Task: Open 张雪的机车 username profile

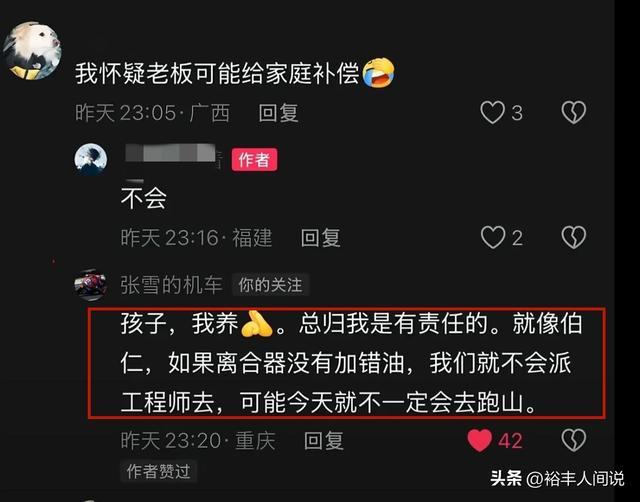Action: click(171, 285)
